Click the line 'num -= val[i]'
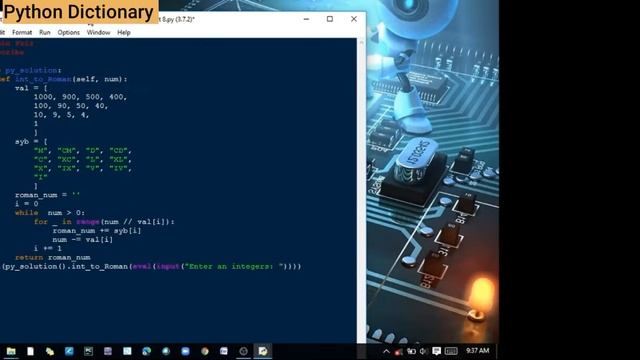 tap(82, 240)
